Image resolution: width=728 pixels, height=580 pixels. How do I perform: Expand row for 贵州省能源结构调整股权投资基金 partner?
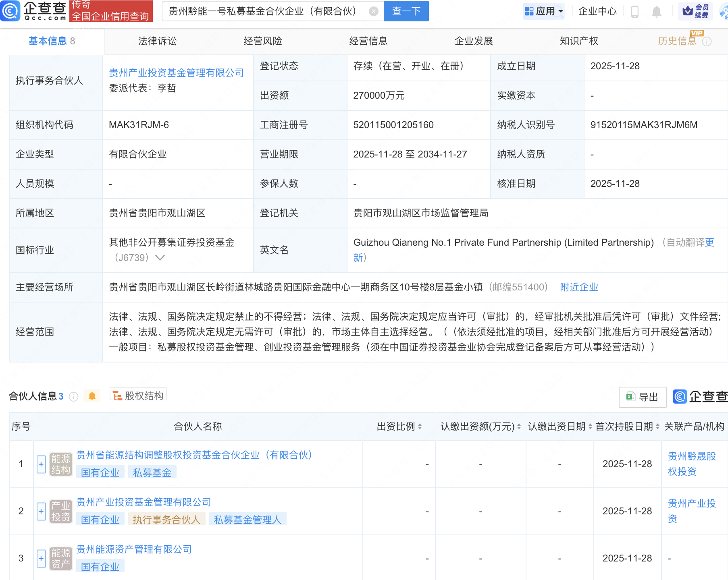[41, 464]
